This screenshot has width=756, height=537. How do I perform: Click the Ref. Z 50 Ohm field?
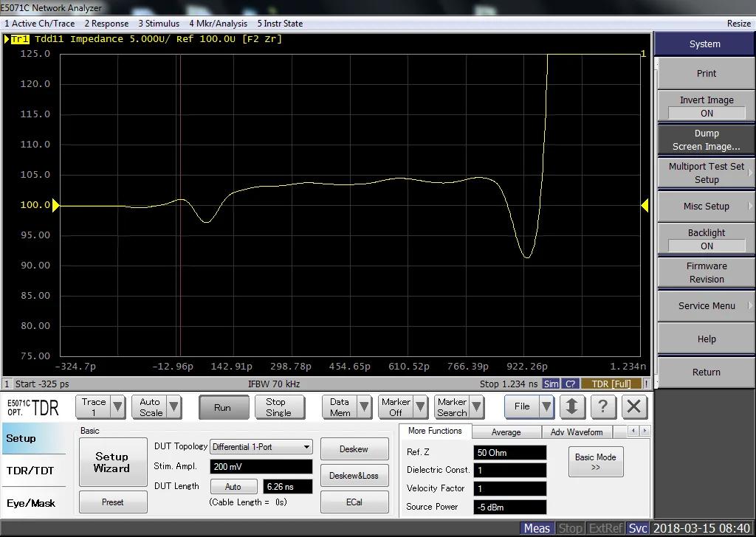click(x=510, y=453)
